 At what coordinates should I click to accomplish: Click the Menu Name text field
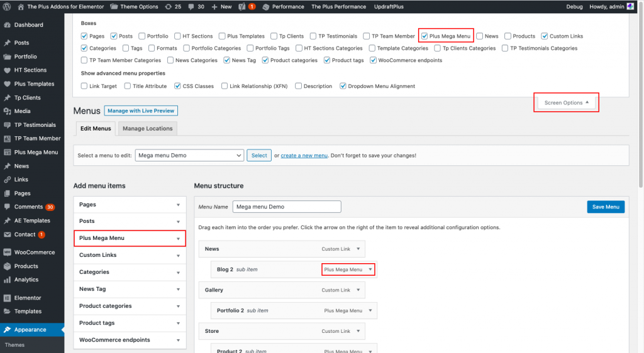286,207
